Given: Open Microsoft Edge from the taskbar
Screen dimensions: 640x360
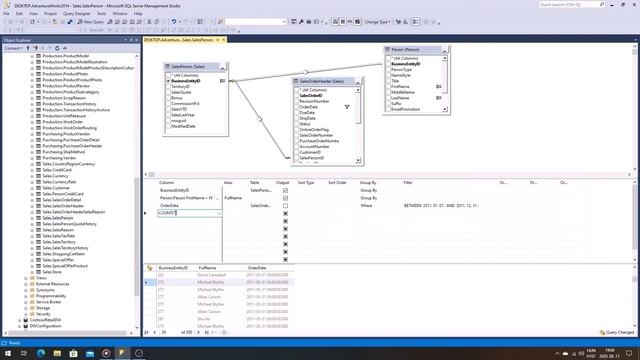Looking at the screenshot, I should (41, 353).
